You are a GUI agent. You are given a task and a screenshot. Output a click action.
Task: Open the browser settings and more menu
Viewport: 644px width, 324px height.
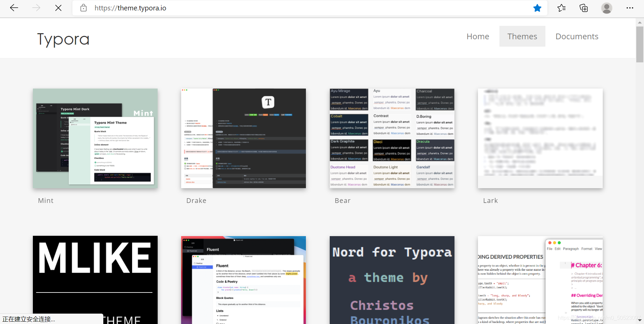[x=630, y=8]
